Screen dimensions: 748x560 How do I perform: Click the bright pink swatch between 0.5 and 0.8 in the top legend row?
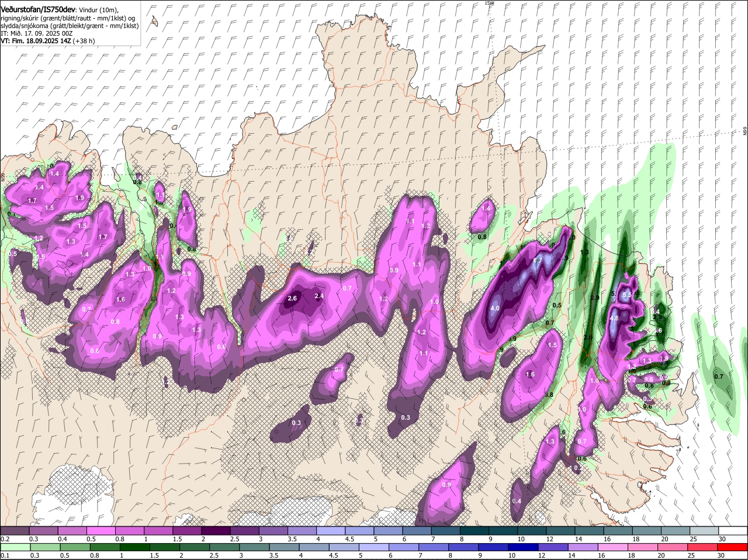click(x=100, y=531)
